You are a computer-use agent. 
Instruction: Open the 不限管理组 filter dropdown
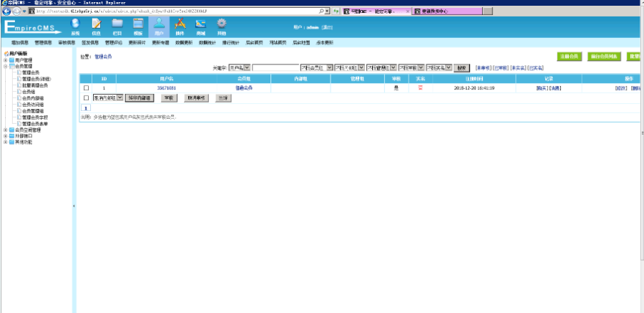click(381, 67)
